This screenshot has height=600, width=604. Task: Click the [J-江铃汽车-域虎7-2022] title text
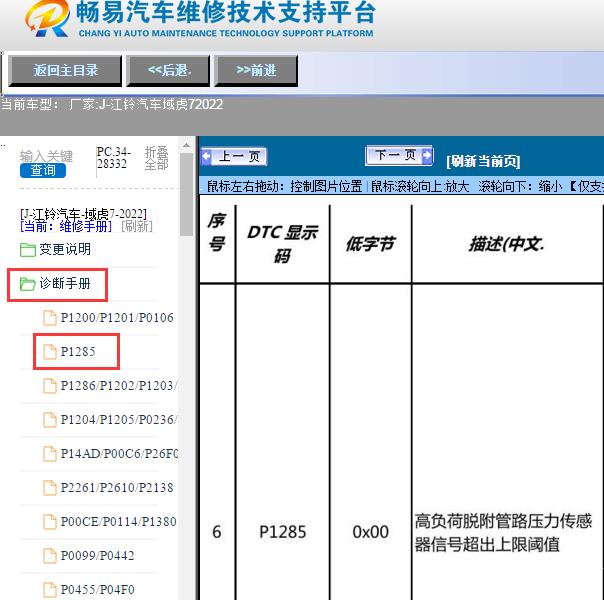coord(84,214)
